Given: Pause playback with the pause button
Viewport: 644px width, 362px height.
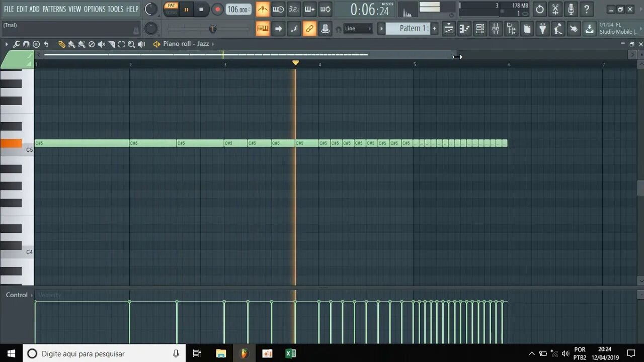Looking at the screenshot, I should coord(186,9).
